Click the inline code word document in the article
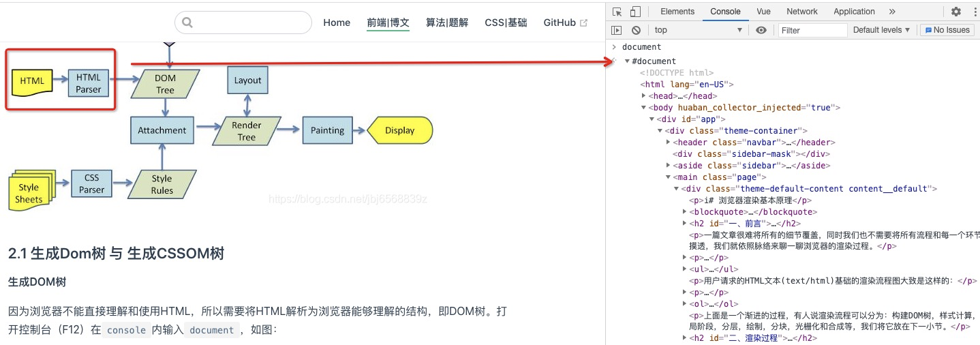Viewport: 980px width, 345px height. (x=212, y=330)
